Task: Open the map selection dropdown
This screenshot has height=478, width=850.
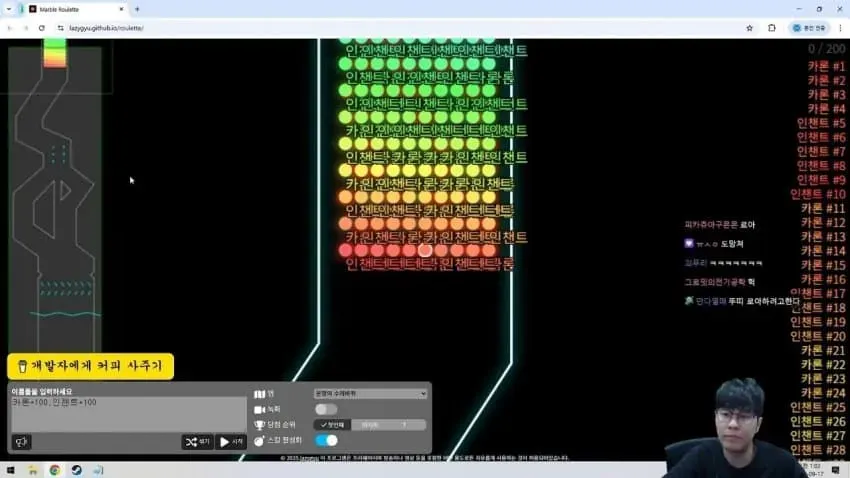Action: (370, 393)
